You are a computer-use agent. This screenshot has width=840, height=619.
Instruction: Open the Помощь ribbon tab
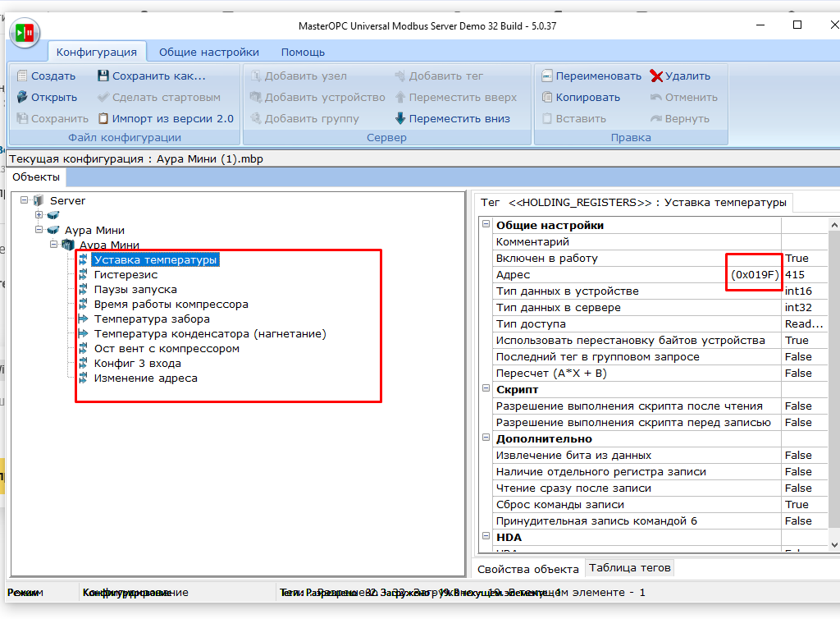coord(304,52)
